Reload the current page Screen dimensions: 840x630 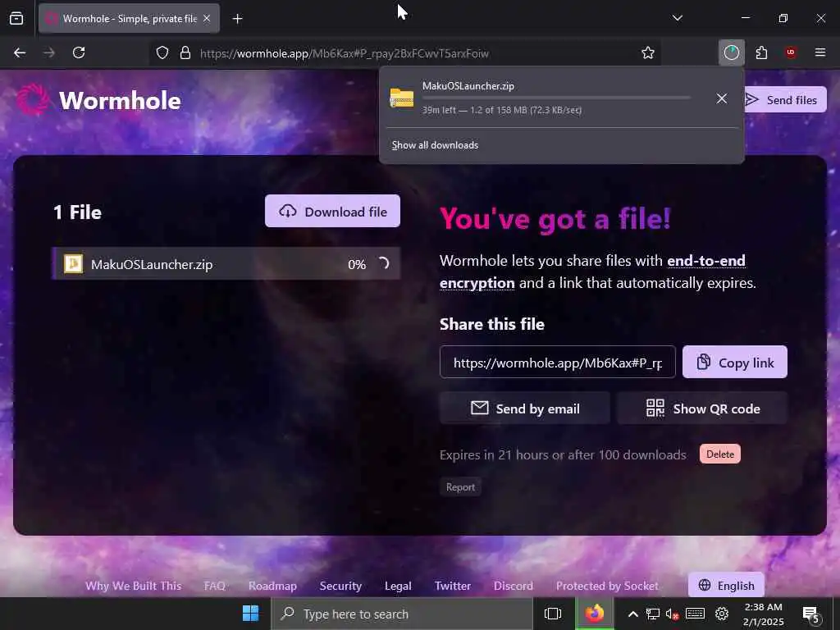click(79, 52)
